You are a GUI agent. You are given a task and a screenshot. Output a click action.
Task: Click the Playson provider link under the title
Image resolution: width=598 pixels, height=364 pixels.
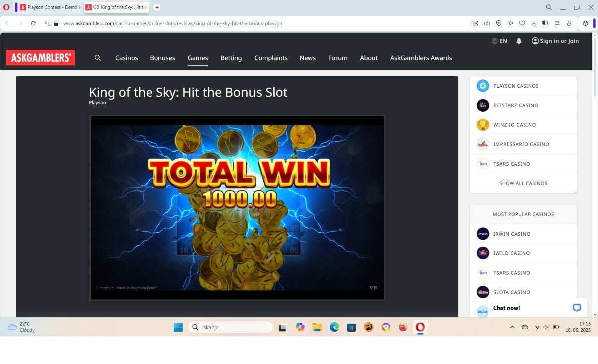click(x=97, y=103)
